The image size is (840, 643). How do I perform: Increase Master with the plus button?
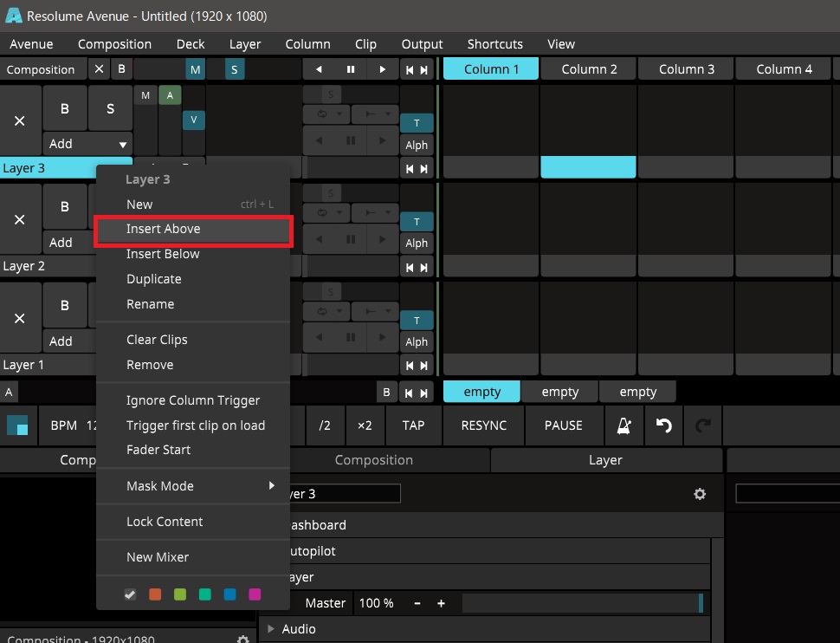click(441, 603)
